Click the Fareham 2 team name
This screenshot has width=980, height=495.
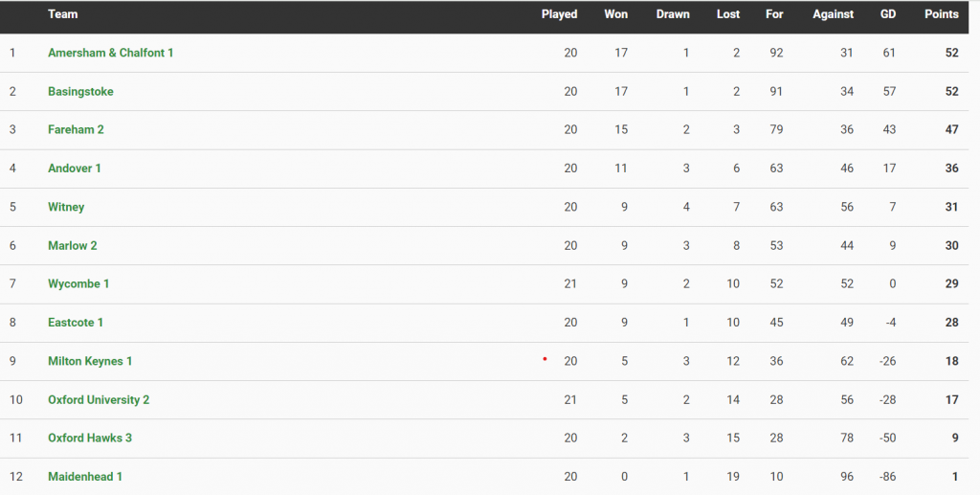coord(76,130)
